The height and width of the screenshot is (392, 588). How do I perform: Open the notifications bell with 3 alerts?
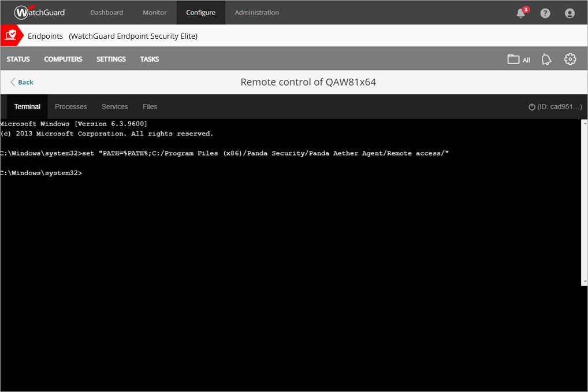point(522,12)
